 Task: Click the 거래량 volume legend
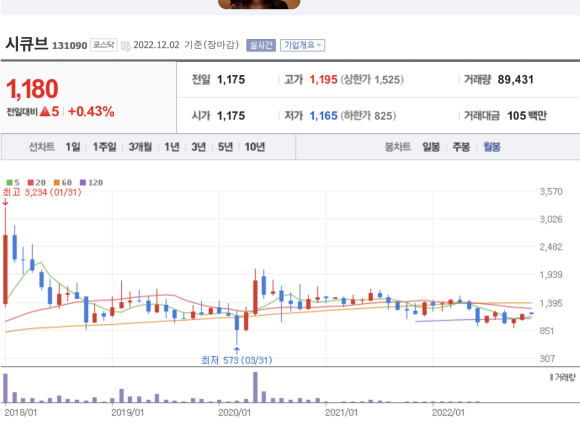tap(563, 378)
